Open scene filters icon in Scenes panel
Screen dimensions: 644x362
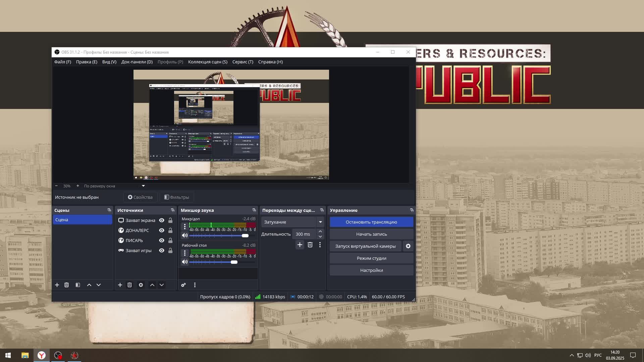[78, 285]
